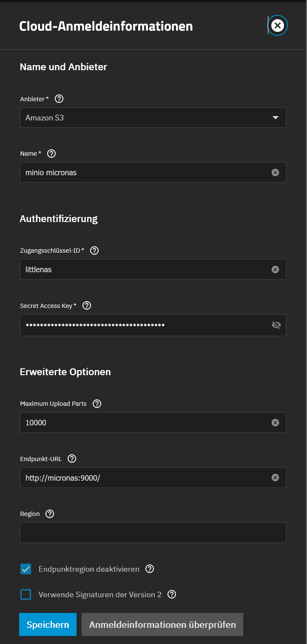
Task: View help about Verwende Signaturen der Version 2
Action: [172, 594]
